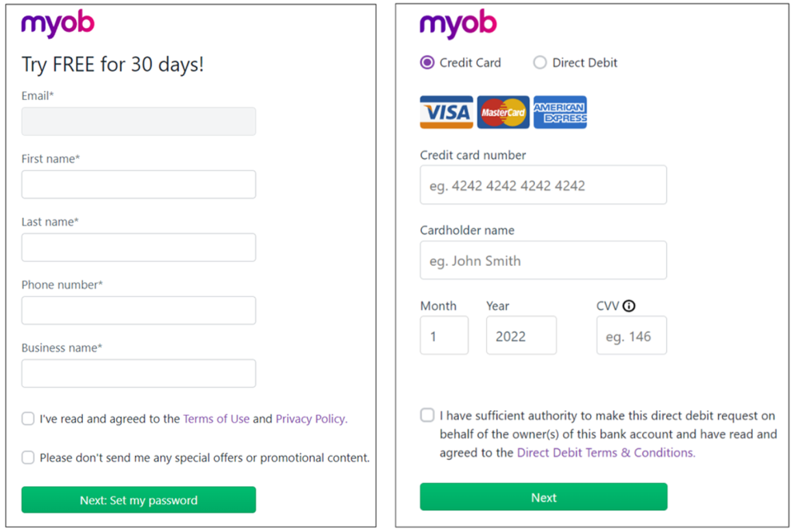Viewport: 794px width, 532px height.
Task: Click the myob logo on payment form
Action: pyautogui.click(x=458, y=24)
